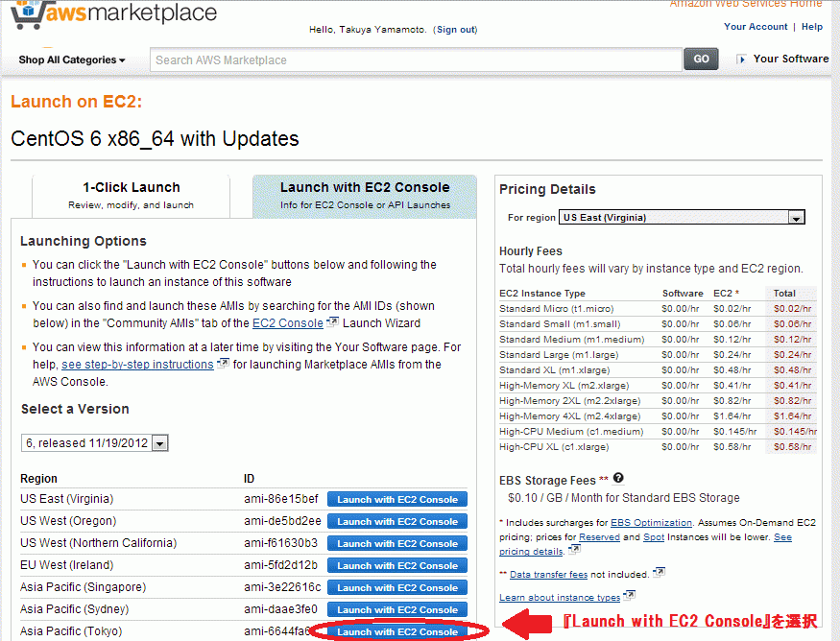Click the Standard Small (m1.small) row label

pyautogui.click(x=560, y=324)
